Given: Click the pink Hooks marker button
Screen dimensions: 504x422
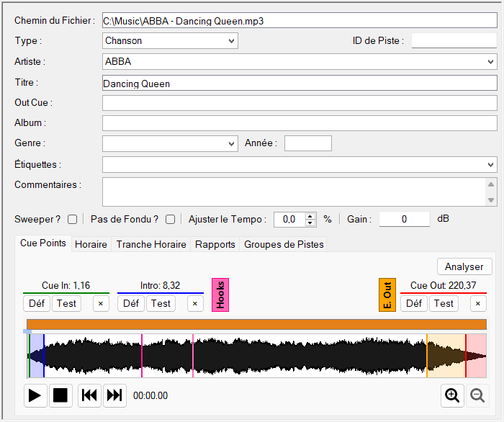Looking at the screenshot, I should (x=220, y=295).
